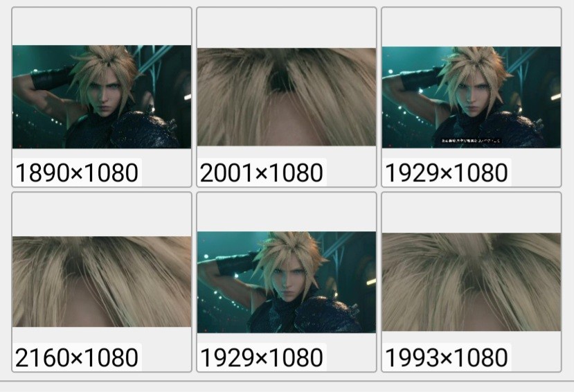Click the 1890×1080 size label

coord(77,172)
